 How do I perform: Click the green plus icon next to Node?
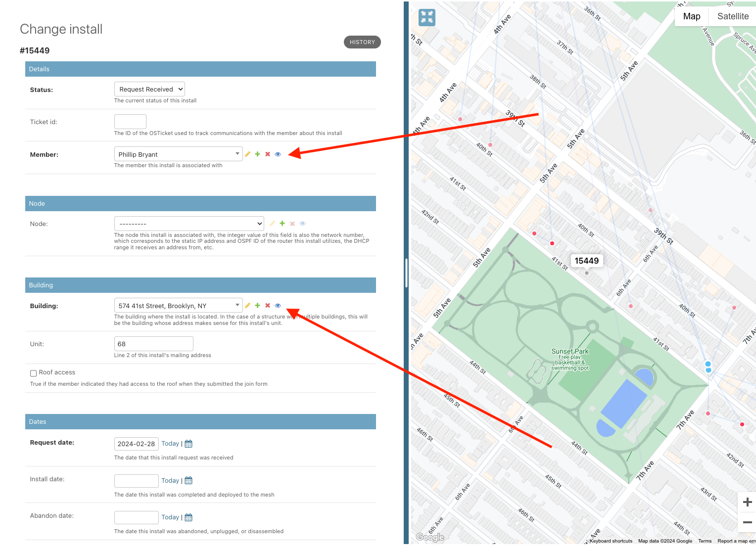click(x=282, y=224)
